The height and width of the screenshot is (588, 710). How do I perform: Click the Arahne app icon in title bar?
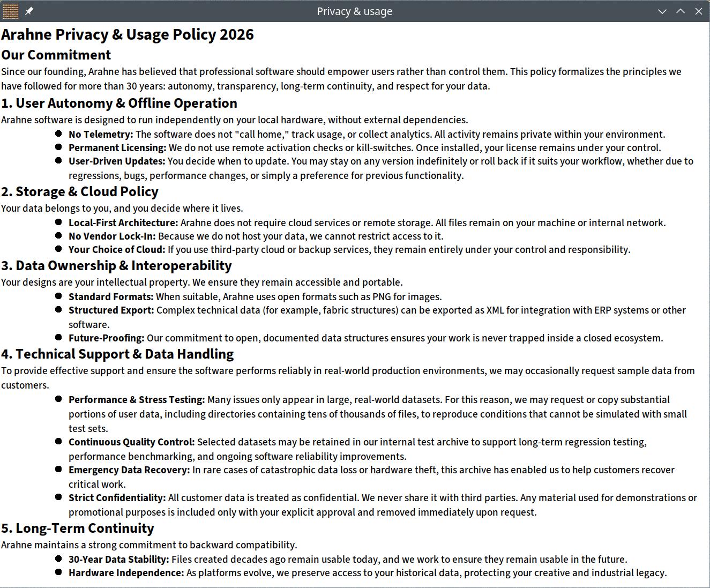[10, 11]
